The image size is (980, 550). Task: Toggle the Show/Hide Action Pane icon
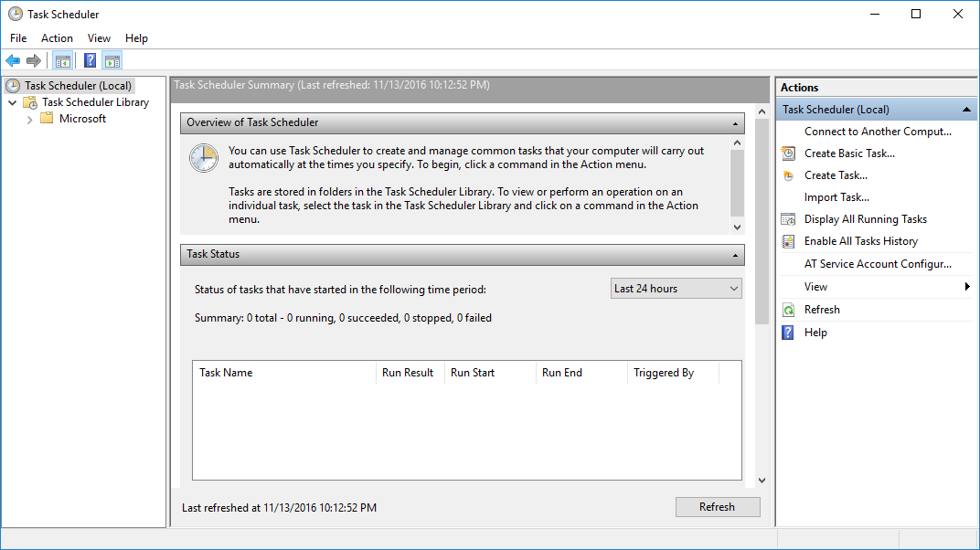pos(112,61)
